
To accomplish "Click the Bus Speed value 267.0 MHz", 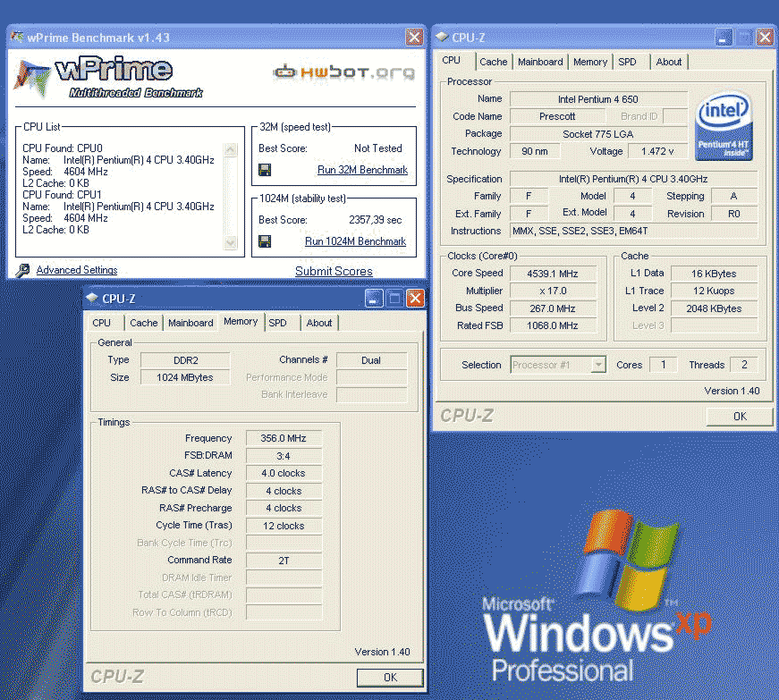I will [553, 308].
